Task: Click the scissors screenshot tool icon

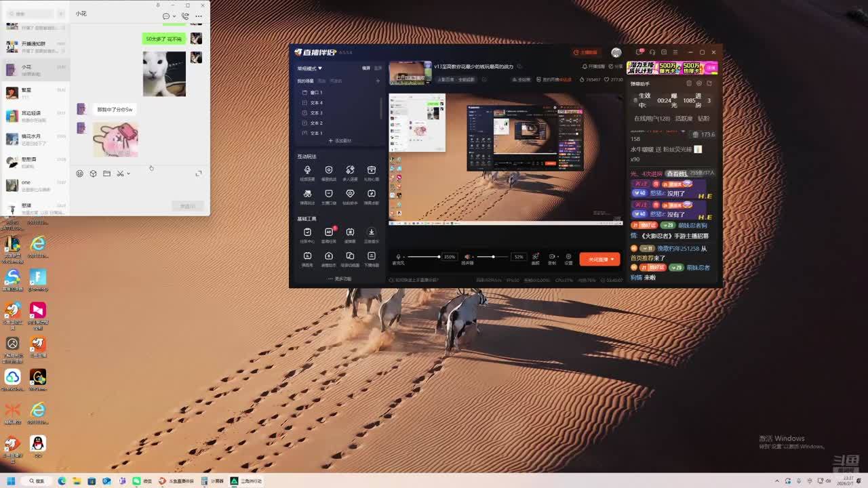Action: point(120,174)
